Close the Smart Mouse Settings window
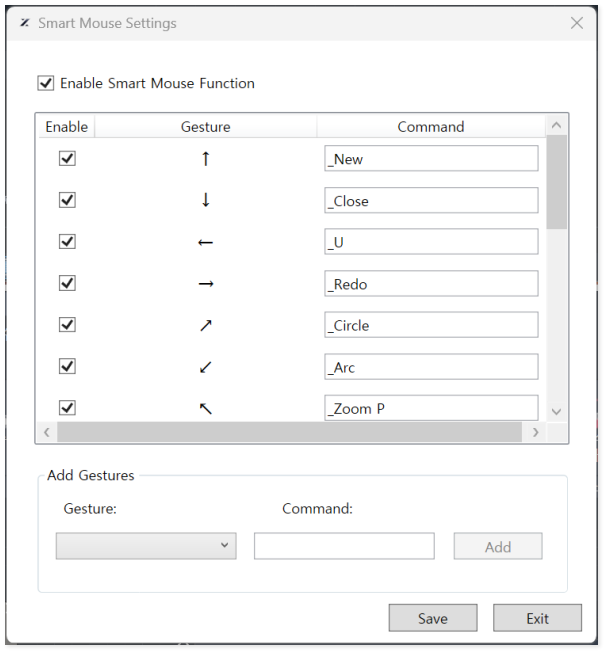The image size is (607, 654). (577, 23)
